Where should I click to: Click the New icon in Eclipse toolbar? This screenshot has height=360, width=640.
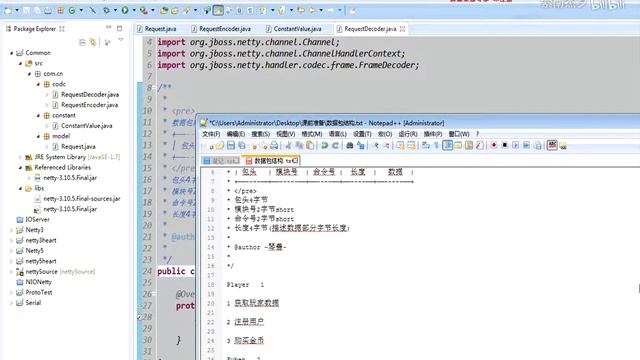pos(7,11)
